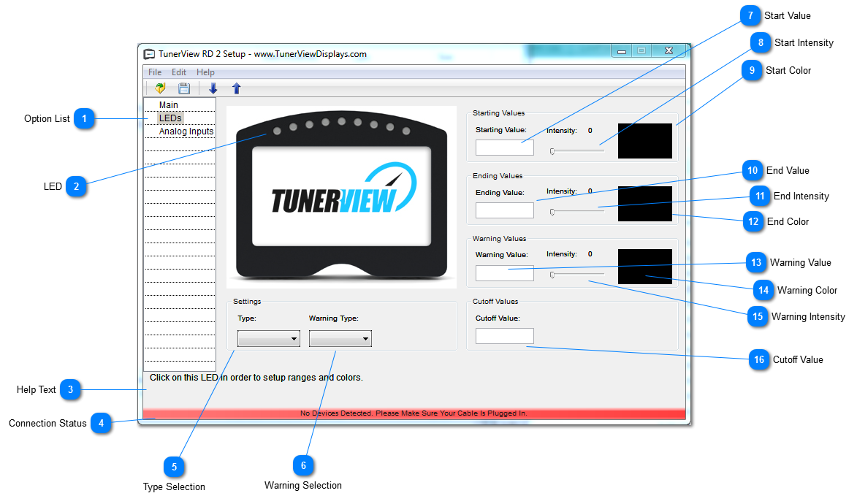
Task: Click the blue up arrow upload icon
Action: point(237,88)
